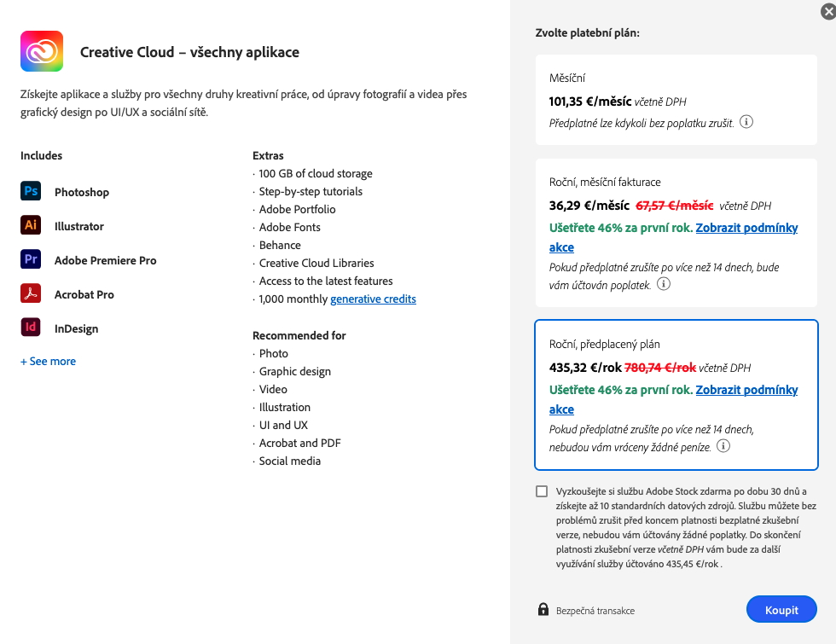Click the UI and UX recommendation item
The height and width of the screenshot is (644, 836).
tap(283, 425)
